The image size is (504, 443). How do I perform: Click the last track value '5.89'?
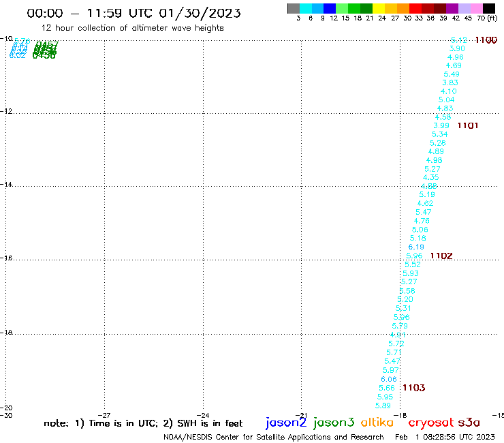[x=383, y=406]
